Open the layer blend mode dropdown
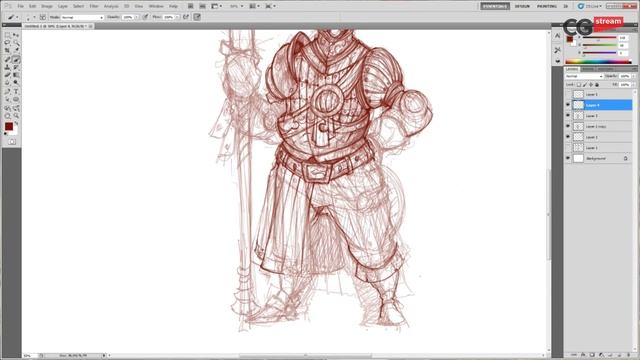The width and height of the screenshot is (640, 360). [x=584, y=76]
